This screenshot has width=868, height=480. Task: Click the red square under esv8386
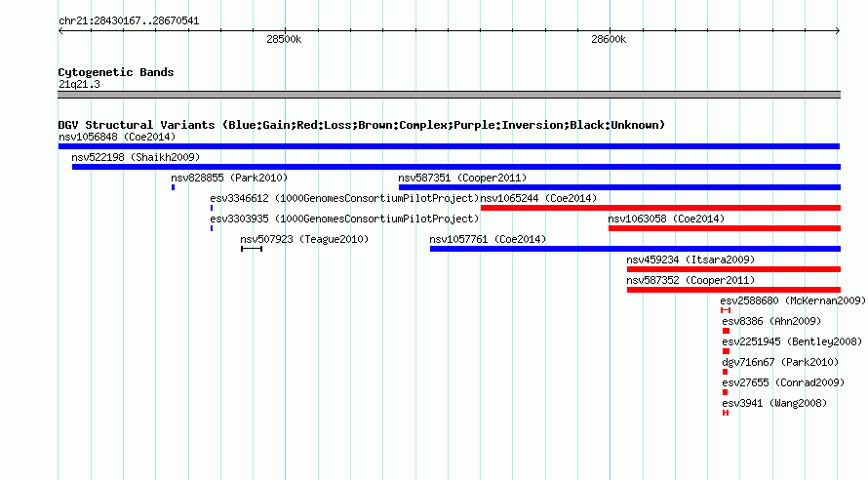(726, 331)
